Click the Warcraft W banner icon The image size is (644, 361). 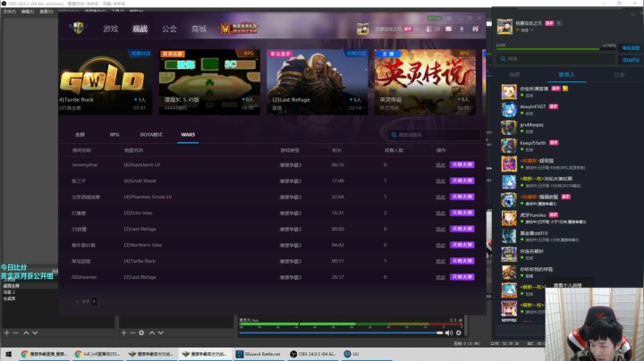225,29
